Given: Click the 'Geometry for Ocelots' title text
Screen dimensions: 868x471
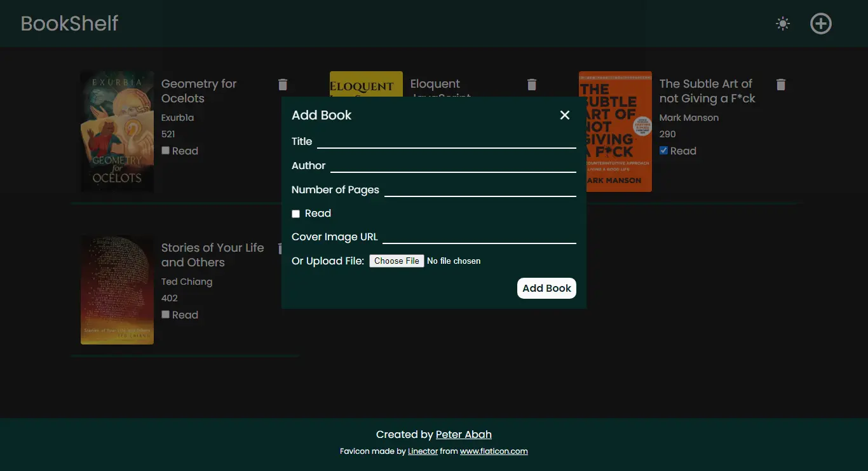Looking at the screenshot, I should coord(199,91).
